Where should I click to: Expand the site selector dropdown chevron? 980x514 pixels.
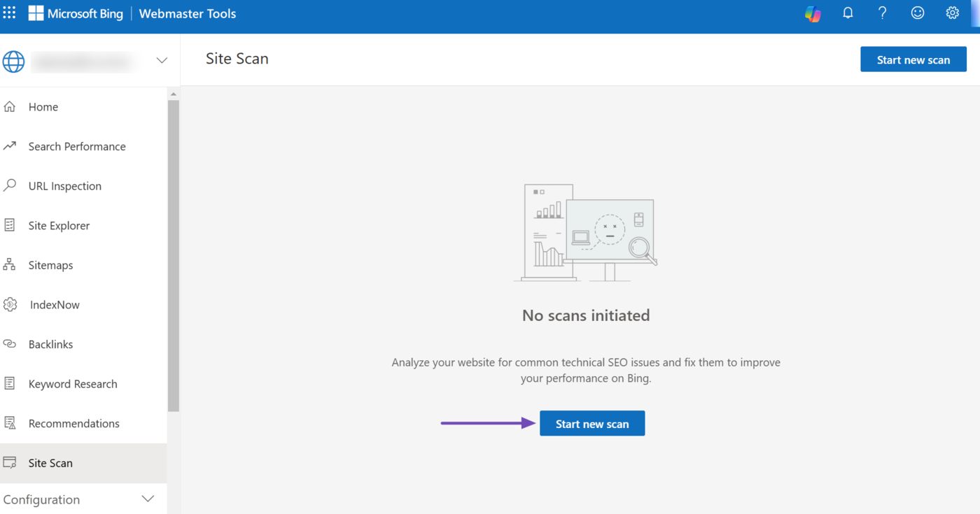click(162, 61)
